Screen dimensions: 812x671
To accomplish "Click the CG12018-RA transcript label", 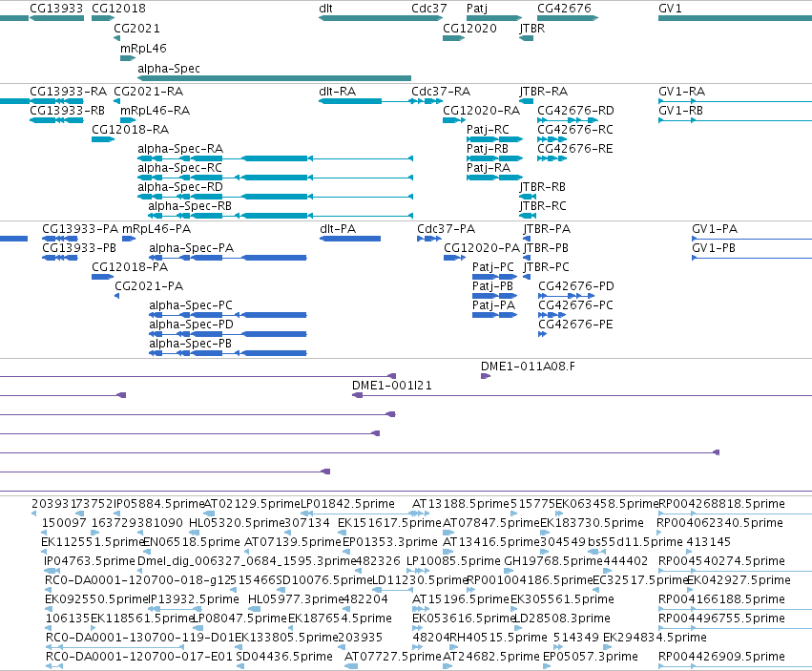I will pyautogui.click(x=131, y=130).
